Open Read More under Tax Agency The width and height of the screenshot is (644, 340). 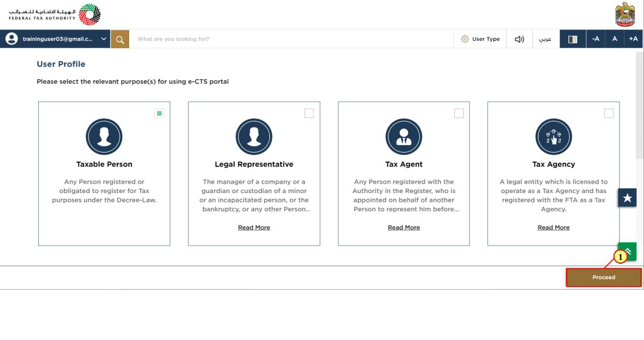point(554,227)
